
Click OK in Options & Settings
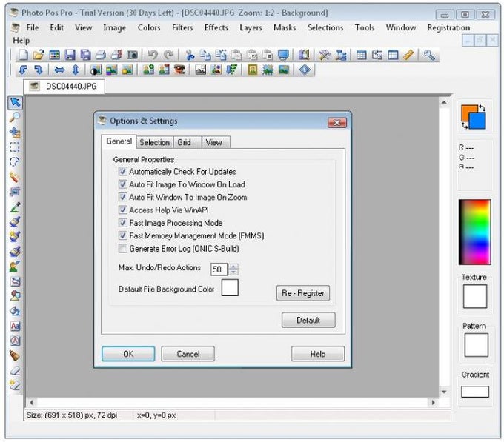tap(128, 354)
